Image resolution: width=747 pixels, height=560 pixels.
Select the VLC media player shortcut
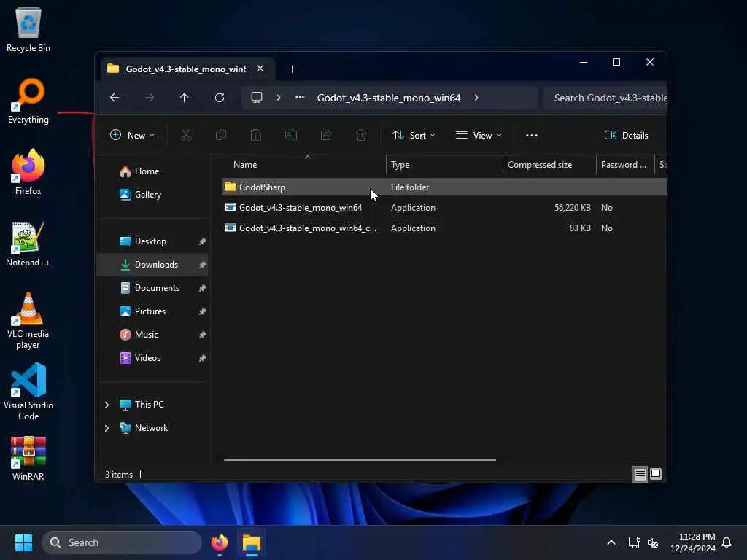click(x=28, y=321)
